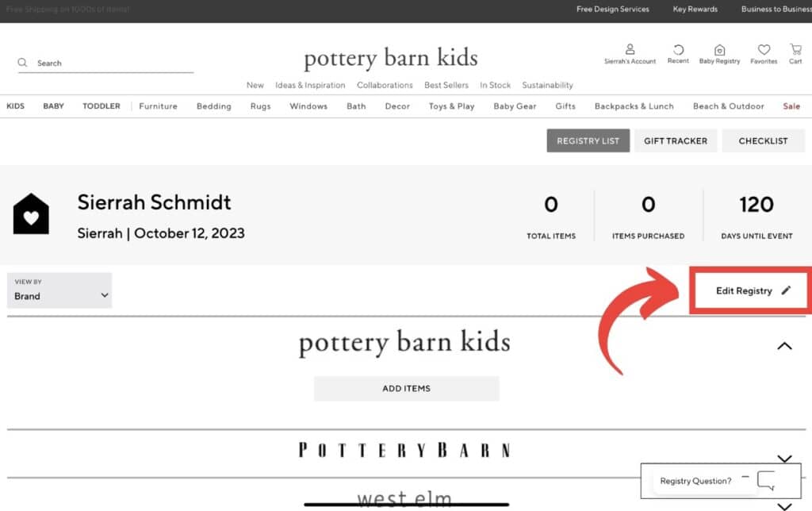Image resolution: width=812 pixels, height=511 pixels.
Task: Click the Sale menu item
Action: (x=791, y=106)
